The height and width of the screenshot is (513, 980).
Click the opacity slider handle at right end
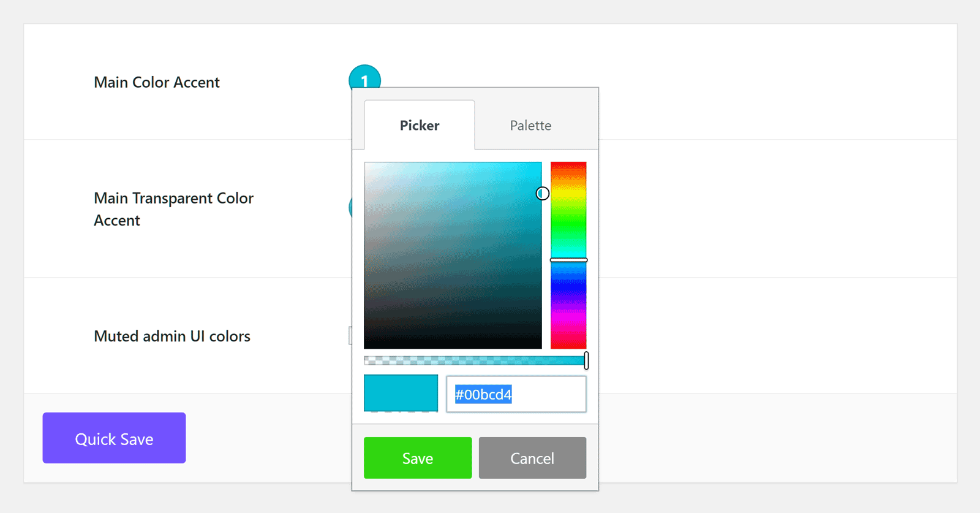coord(586,360)
